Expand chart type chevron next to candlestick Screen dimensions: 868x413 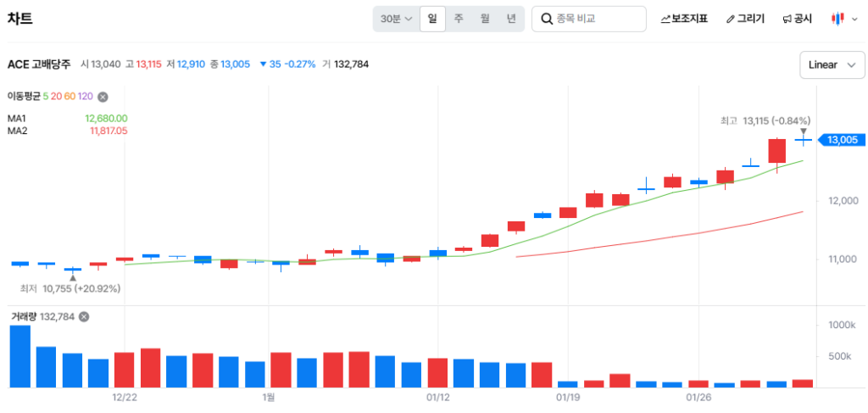pyautogui.click(x=854, y=19)
